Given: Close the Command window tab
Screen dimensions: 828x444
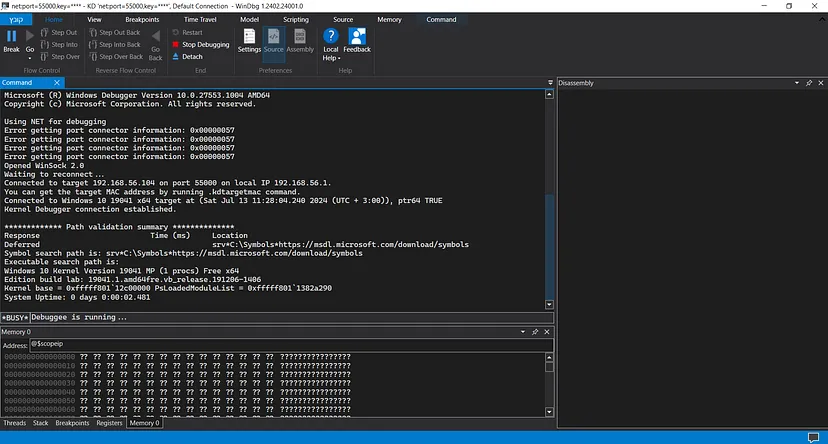Looking at the screenshot, I should [x=57, y=82].
